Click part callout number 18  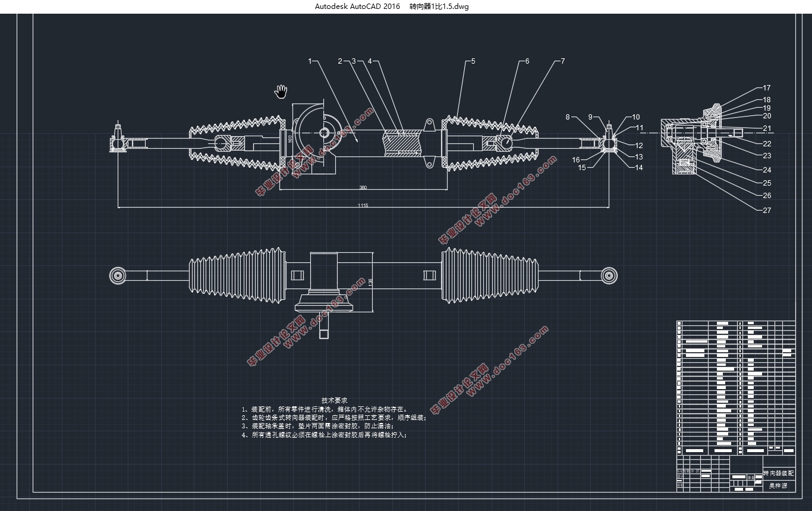pyautogui.click(x=767, y=100)
